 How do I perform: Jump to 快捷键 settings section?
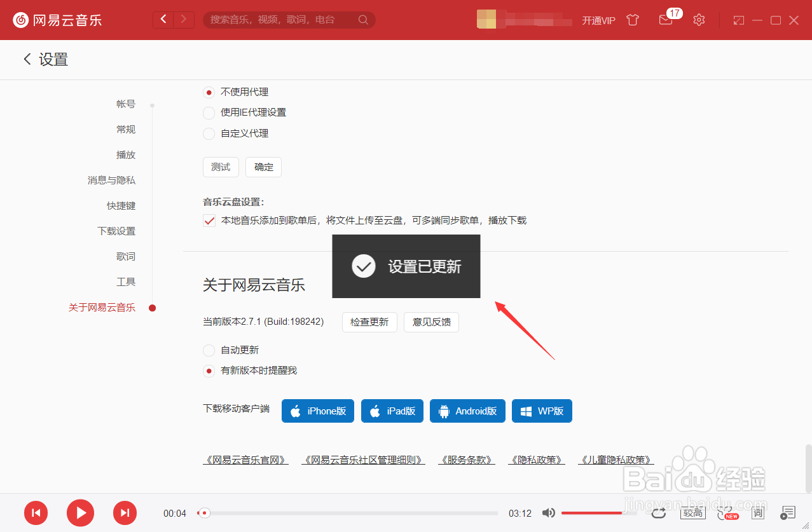click(x=121, y=206)
